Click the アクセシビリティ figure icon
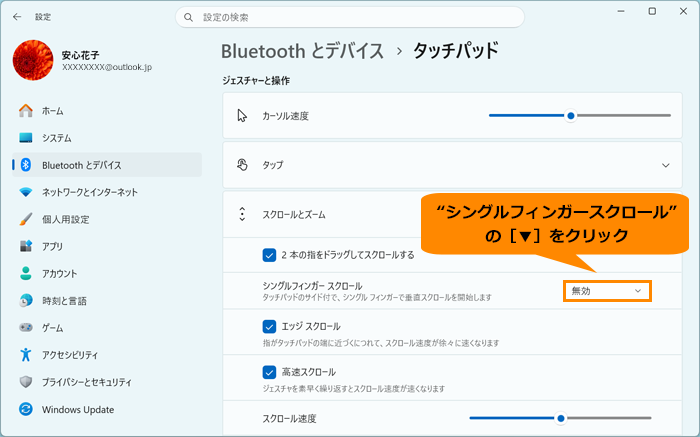The width and height of the screenshot is (700, 437). click(x=26, y=355)
